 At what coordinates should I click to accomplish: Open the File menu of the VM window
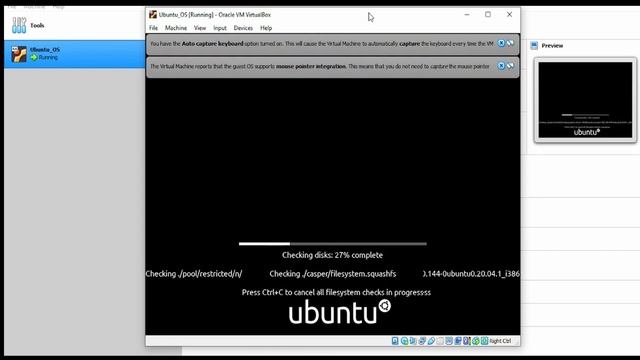153,28
